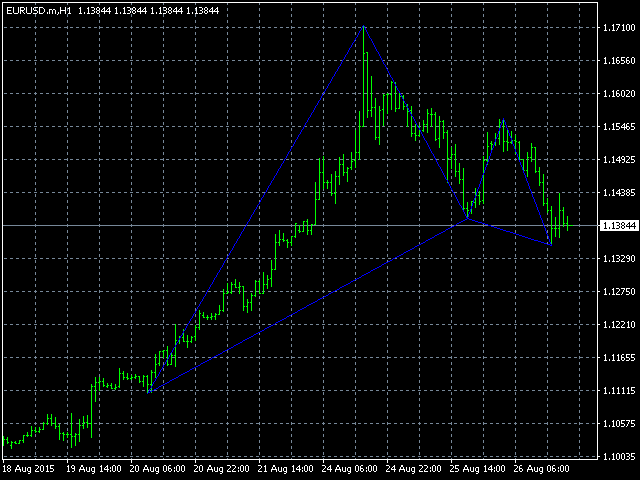
Task: Click the 1.11655 price label
Action: [x=619, y=358]
